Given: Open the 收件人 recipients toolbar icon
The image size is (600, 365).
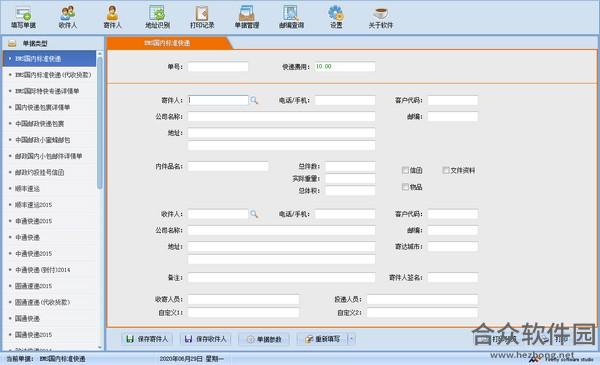Looking at the screenshot, I should point(68,18).
